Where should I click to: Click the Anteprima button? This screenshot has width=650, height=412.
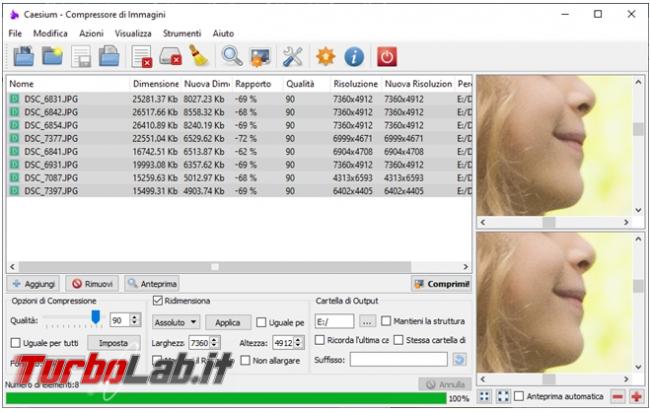[152, 284]
